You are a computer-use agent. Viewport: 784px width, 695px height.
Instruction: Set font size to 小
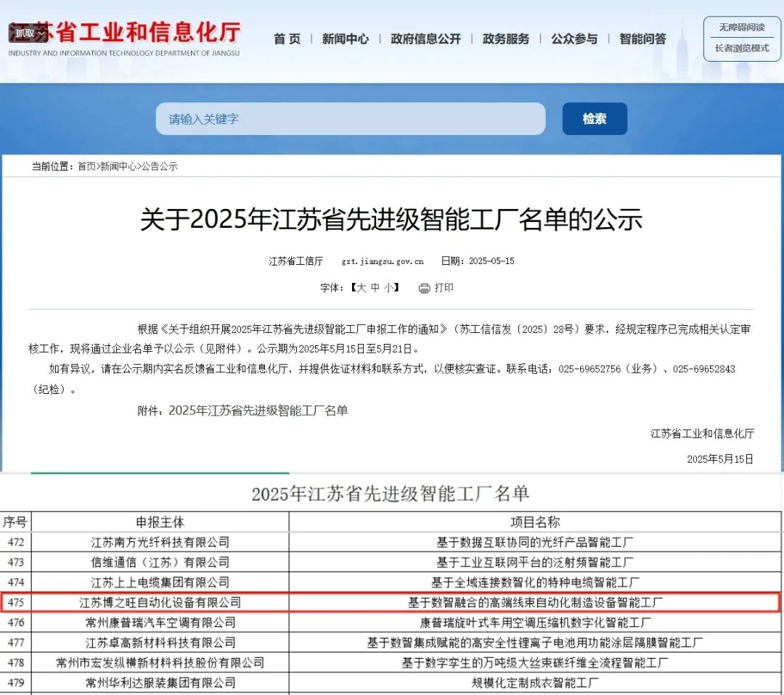(389, 288)
